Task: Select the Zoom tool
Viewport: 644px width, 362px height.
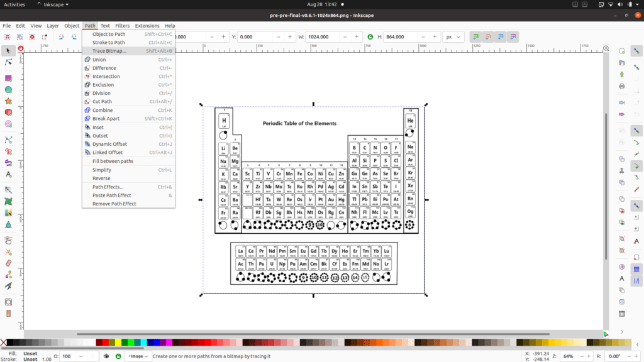Action: coord(8,302)
